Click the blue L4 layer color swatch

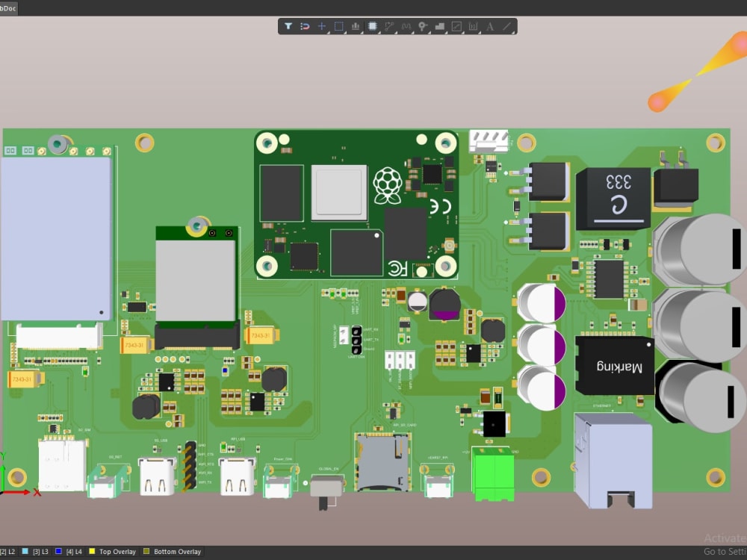coord(58,552)
